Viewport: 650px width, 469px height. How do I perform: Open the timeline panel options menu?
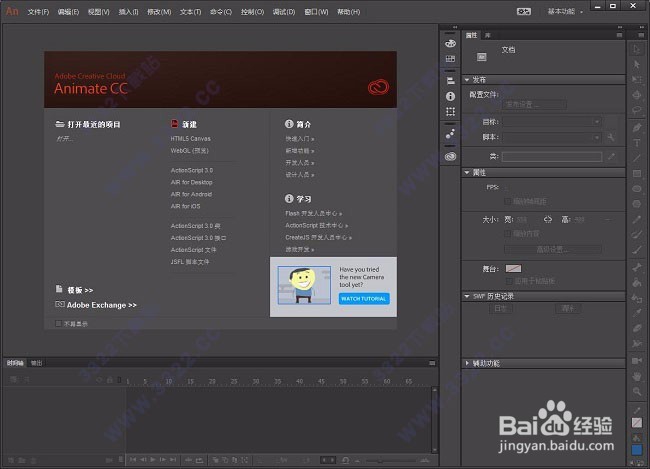[x=432, y=363]
